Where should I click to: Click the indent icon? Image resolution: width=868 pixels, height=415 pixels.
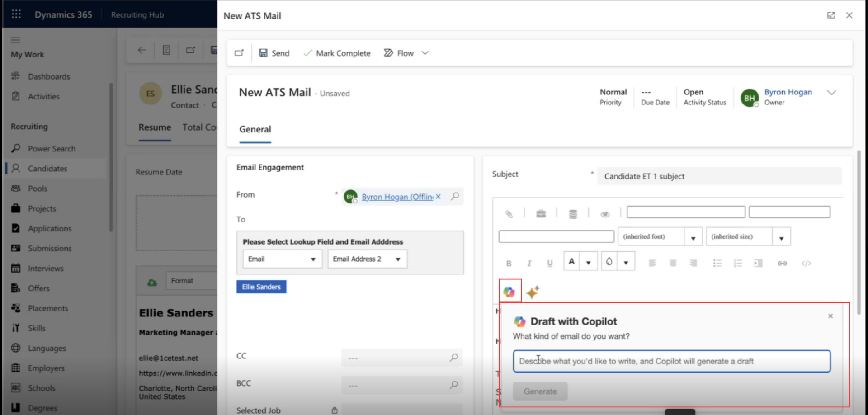[758, 263]
